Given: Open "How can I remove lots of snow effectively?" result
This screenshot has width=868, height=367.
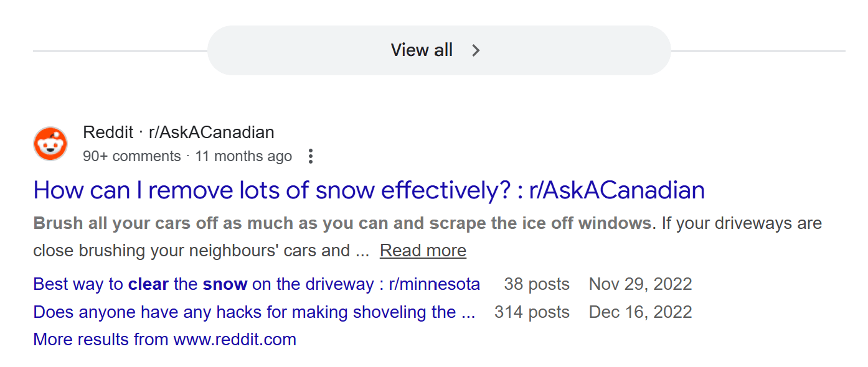Looking at the screenshot, I should pos(369,190).
